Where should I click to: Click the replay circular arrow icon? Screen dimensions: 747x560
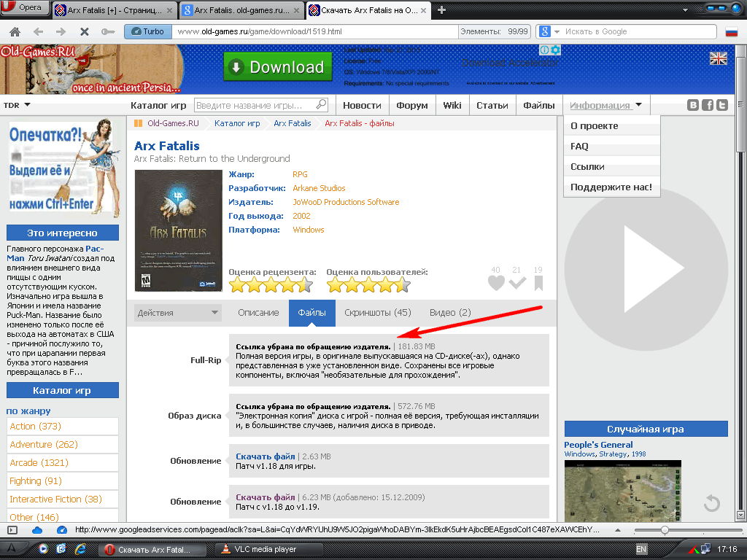point(712,503)
